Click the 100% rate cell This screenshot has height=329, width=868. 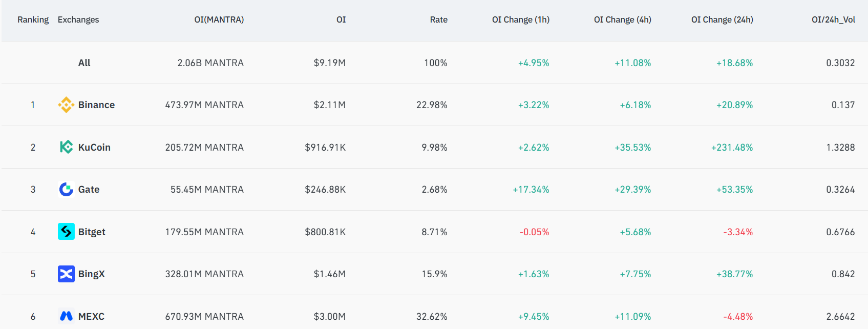[x=435, y=63]
